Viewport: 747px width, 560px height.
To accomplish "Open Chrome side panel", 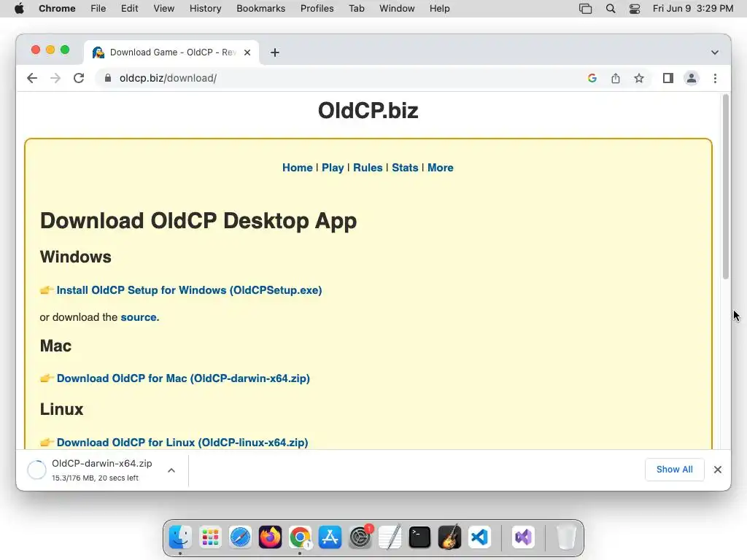I will tap(668, 78).
